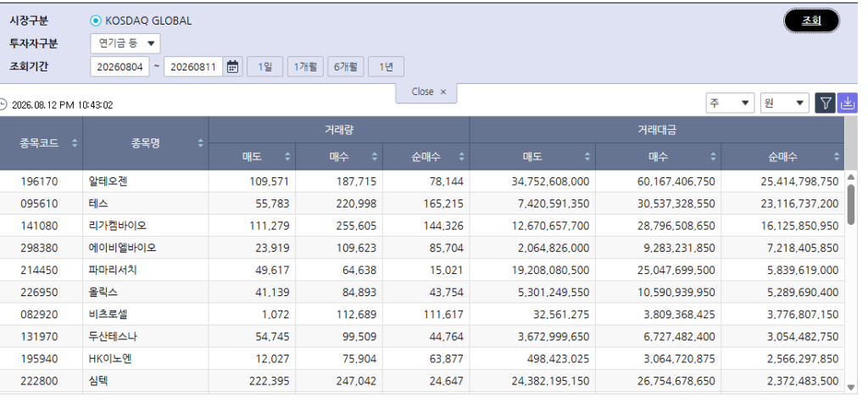Open the 주 unit dropdown
Image resolution: width=868 pixels, height=403 pixels.
730,104
